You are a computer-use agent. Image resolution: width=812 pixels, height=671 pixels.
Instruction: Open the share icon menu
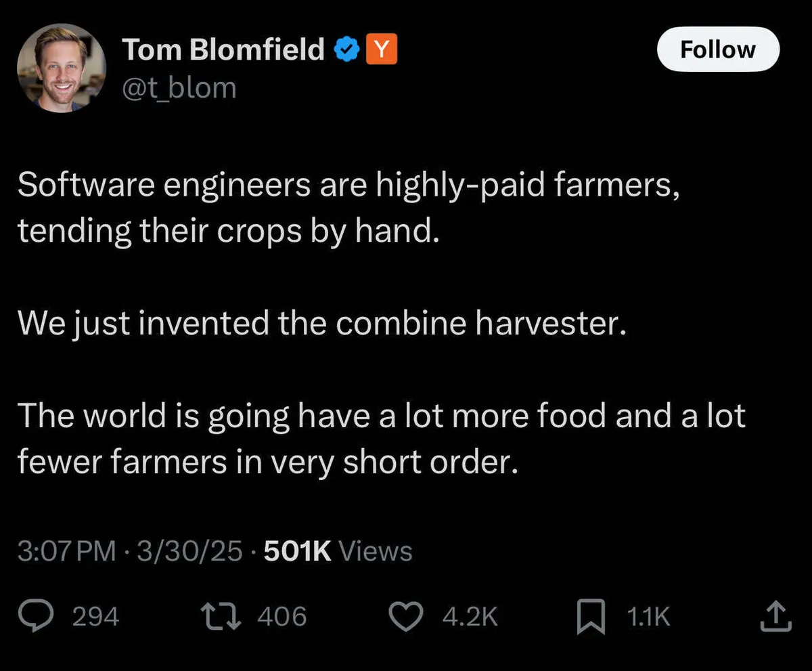click(x=775, y=616)
